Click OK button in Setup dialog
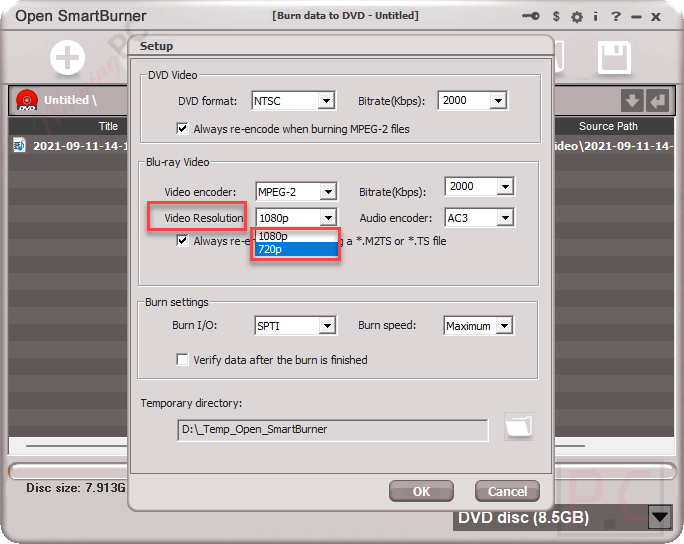The height and width of the screenshot is (544, 684). click(x=421, y=491)
